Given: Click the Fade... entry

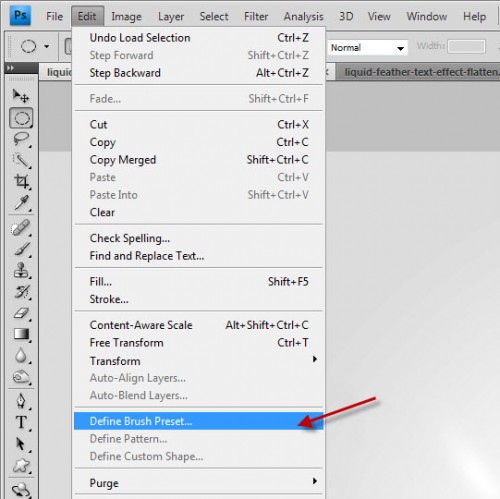Looking at the screenshot, I should pyautogui.click(x=198, y=99).
